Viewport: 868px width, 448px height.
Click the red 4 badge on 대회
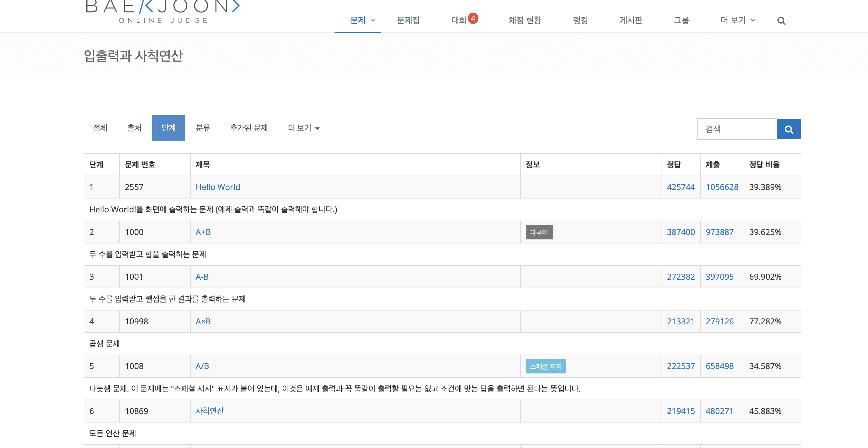473,18
